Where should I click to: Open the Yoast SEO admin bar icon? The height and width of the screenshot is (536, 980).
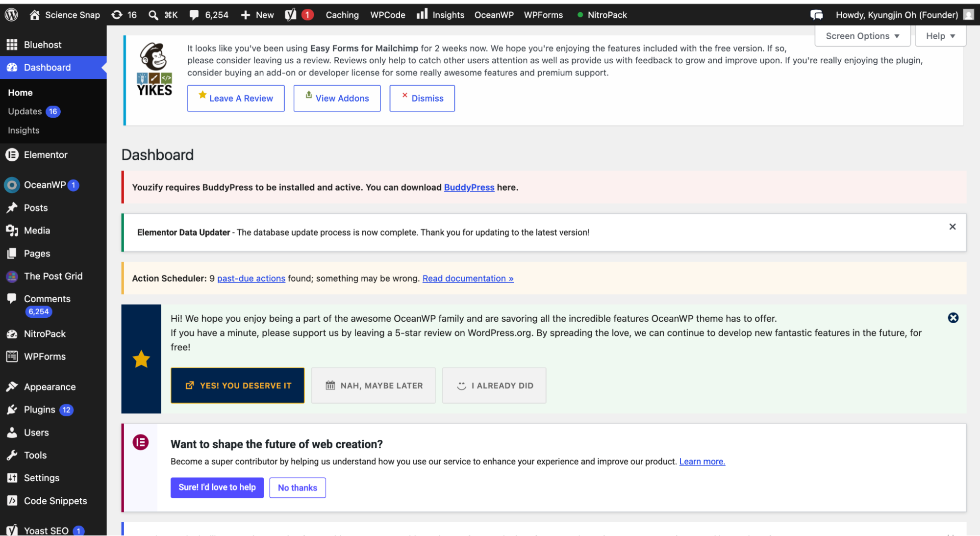pos(291,15)
